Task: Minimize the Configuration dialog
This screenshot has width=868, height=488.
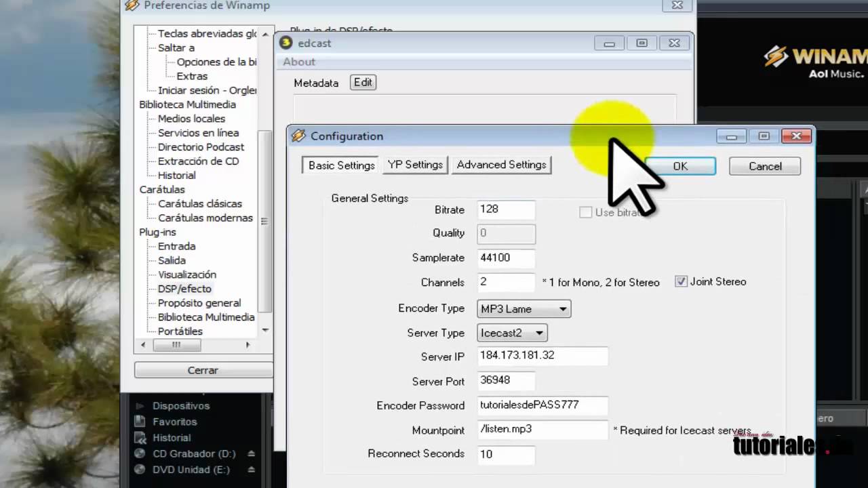Action: coord(731,136)
